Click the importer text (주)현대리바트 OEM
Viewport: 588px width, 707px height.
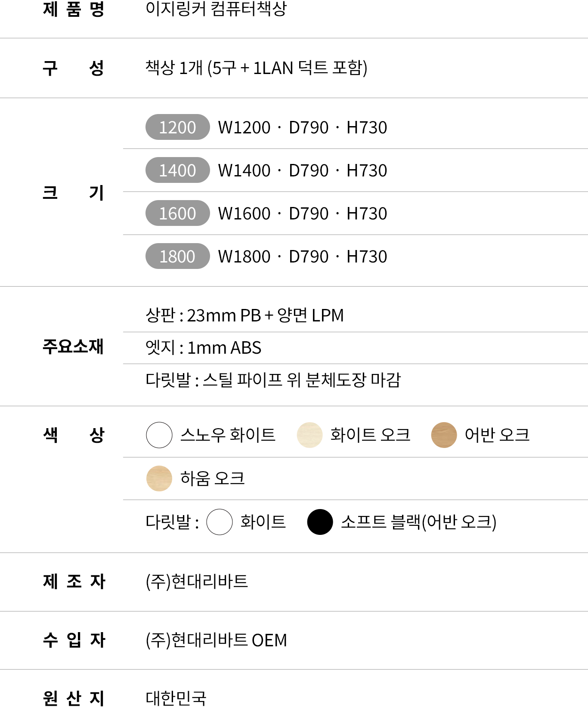click(x=216, y=640)
